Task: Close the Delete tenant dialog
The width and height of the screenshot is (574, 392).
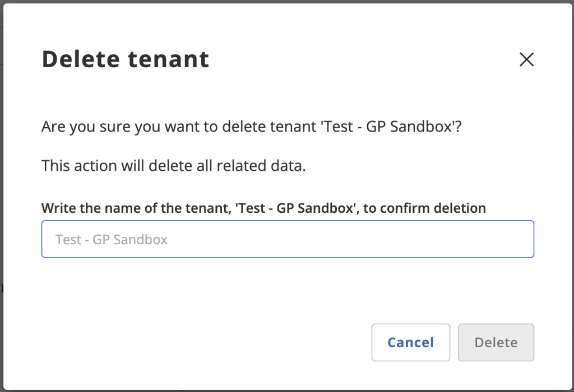Action: click(x=526, y=59)
